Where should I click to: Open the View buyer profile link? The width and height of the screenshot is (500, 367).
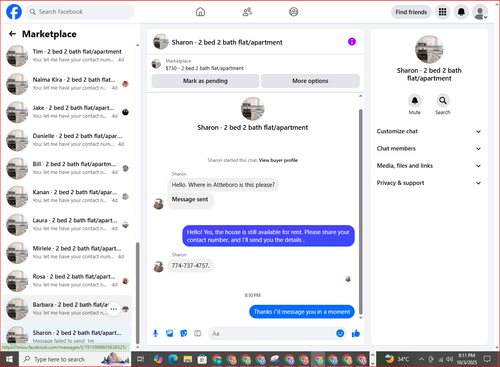(278, 160)
